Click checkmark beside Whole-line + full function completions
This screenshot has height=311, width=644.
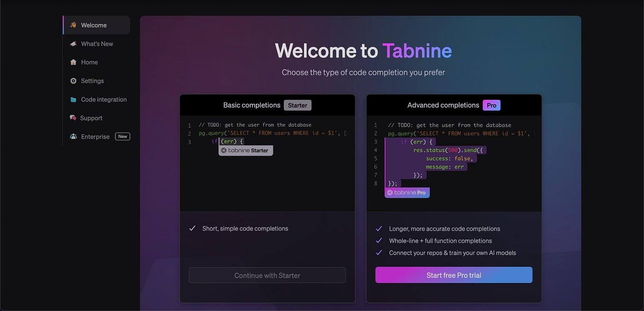(x=379, y=241)
